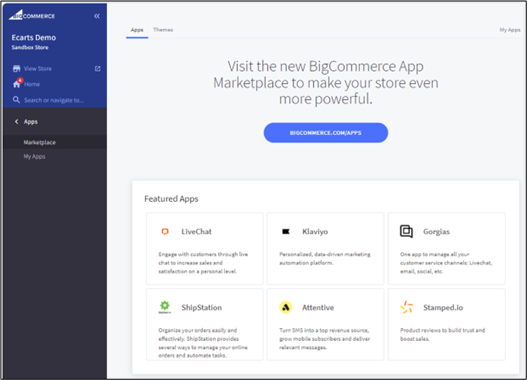Click the BigCommerce logo
The image size is (527, 380).
coord(32,15)
